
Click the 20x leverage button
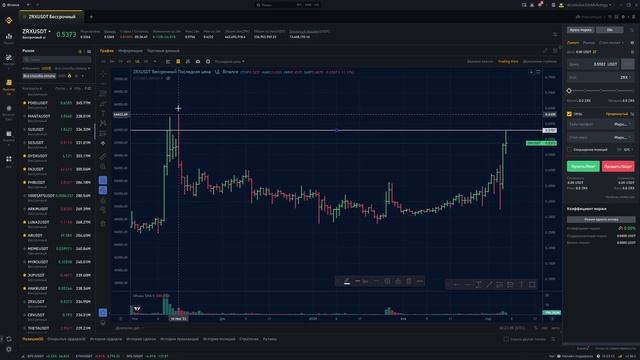[x=609, y=30]
